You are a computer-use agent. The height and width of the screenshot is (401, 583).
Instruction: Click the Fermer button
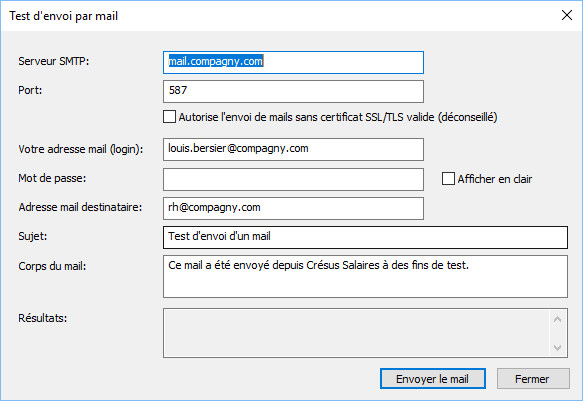pos(533,379)
